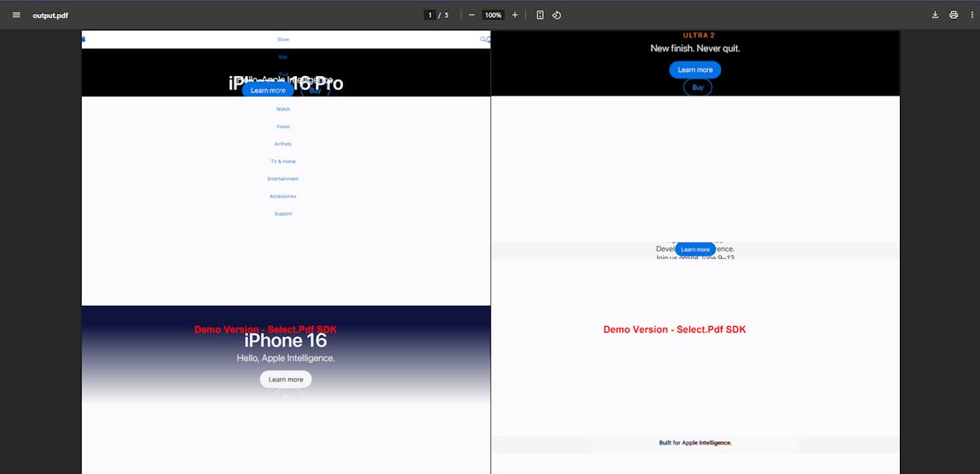Viewport: 980px width, 474px height.
Task: Click the page number input field
Action: (430, 15)
